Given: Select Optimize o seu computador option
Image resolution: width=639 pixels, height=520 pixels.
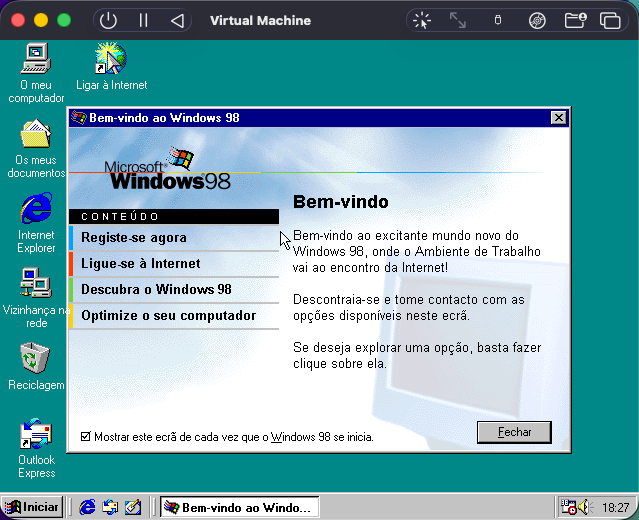Looking at the screenshot, I should coord(168,316).
